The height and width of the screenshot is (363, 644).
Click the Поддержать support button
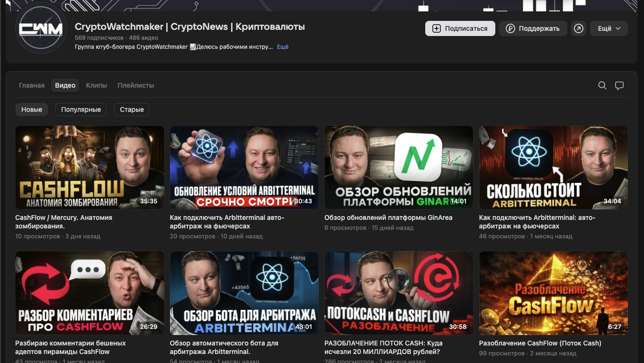coord(533,28)
